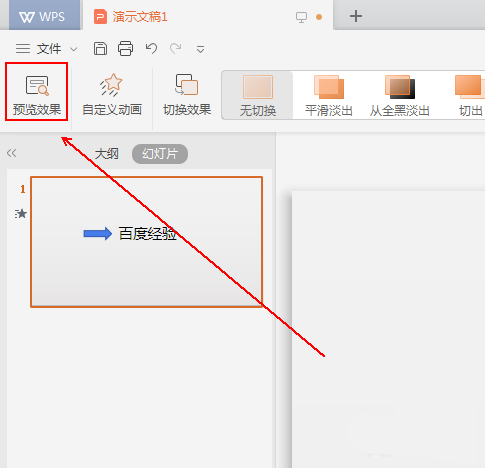The height and width of the screenshot is (468, 485).
Task: Switch to 大纲 outline view
Action: point(106,154)
